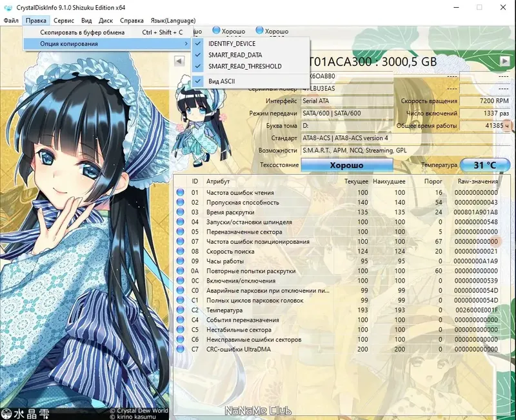This screenshot has width=516, height=420.
Task: Click the blue icon next to "Температура" attribute
Action: click(x=179, y=310)
